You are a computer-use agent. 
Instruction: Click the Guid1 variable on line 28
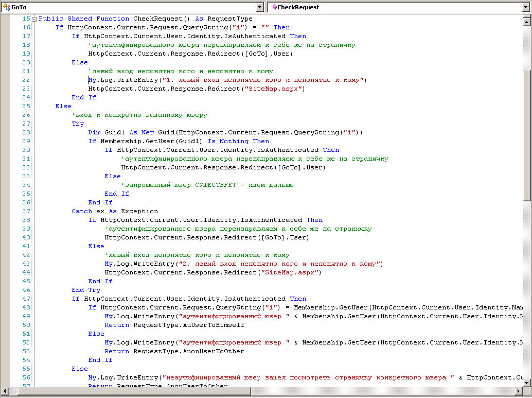click(x=115, y=132)
